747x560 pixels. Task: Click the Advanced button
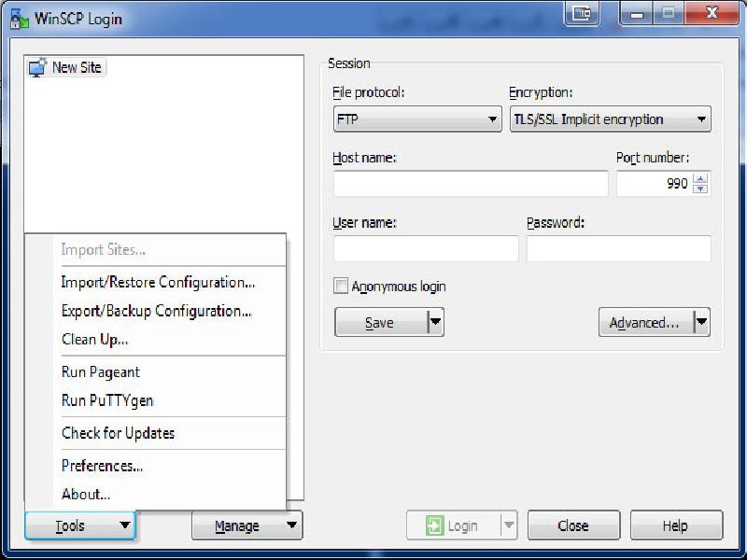coord(646,322)
